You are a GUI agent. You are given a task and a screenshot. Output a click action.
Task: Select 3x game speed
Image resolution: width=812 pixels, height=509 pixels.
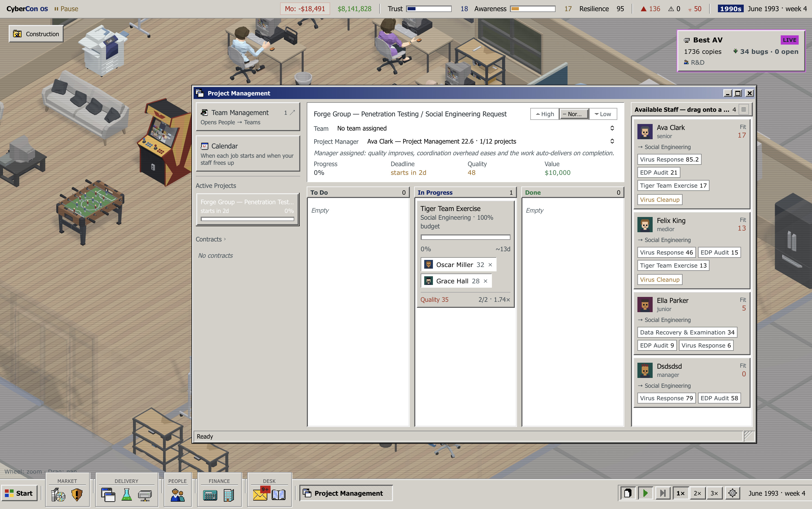714,493
